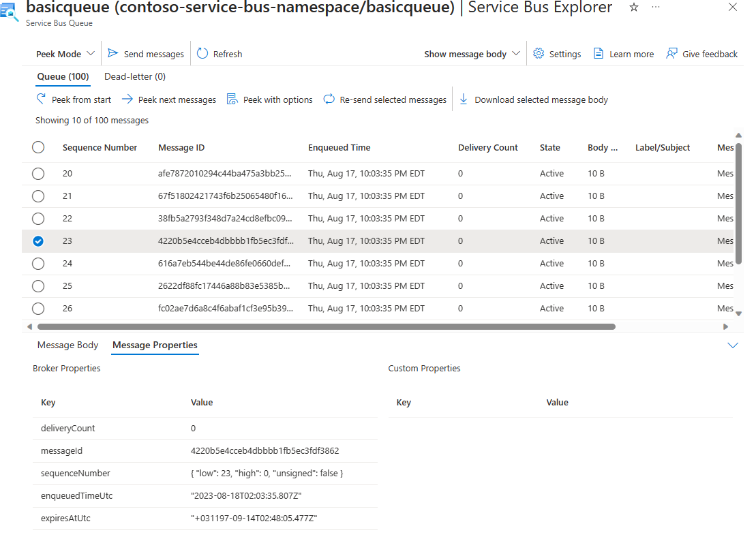Deselect the checked message sequence 23
This screenshot has width=756, height=541.
click(38, 241)
